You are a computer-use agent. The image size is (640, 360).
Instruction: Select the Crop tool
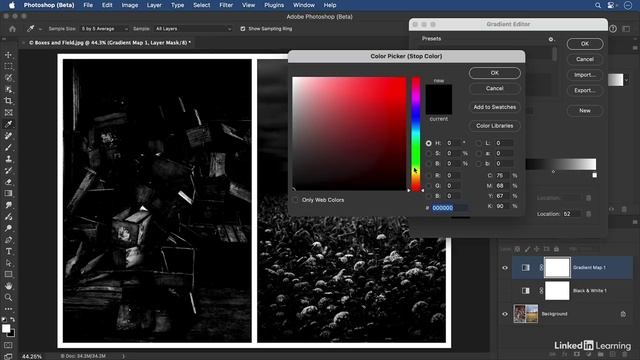tap(8, 101)
